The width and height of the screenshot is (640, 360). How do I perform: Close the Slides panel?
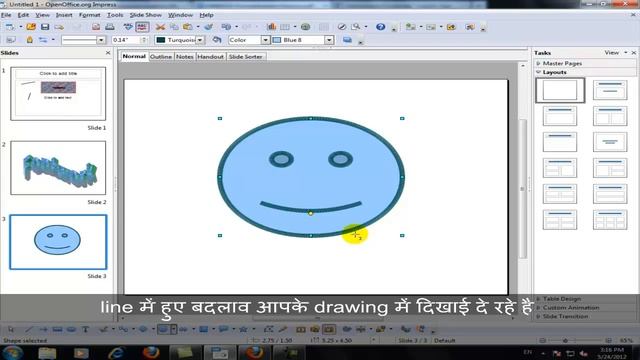point(108,53)
